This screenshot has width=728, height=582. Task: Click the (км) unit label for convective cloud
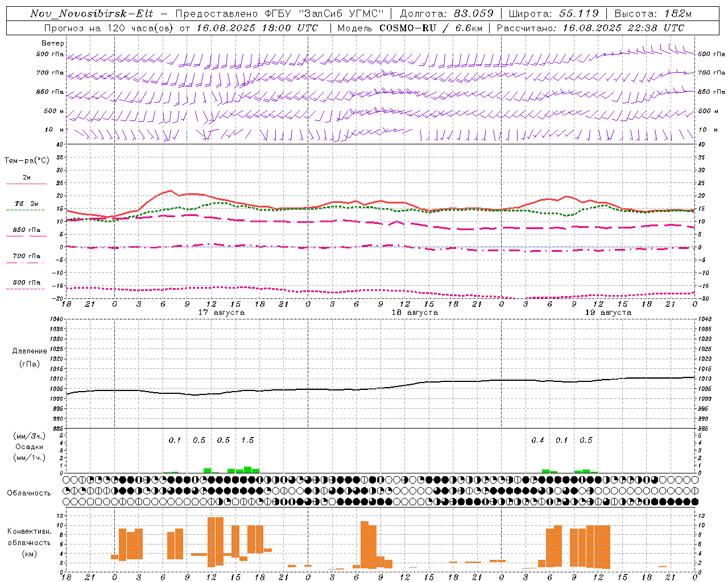[x=30, y=554]
